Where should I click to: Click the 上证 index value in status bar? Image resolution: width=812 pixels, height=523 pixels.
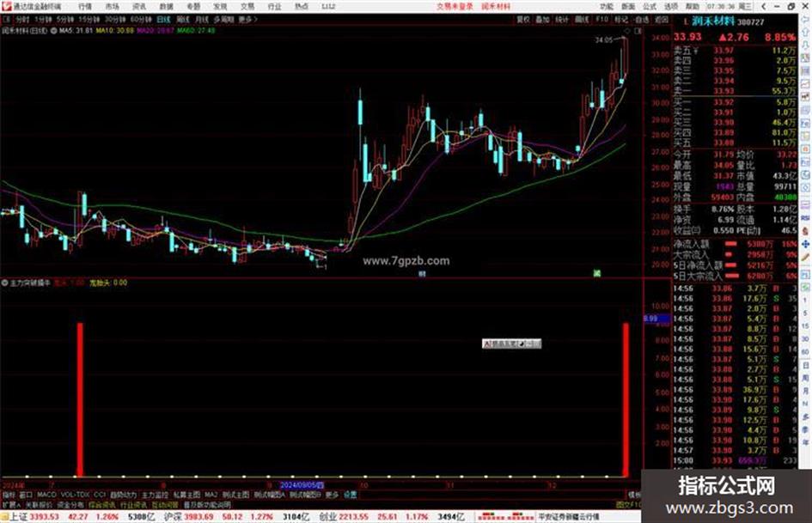(x=44, y=517)
